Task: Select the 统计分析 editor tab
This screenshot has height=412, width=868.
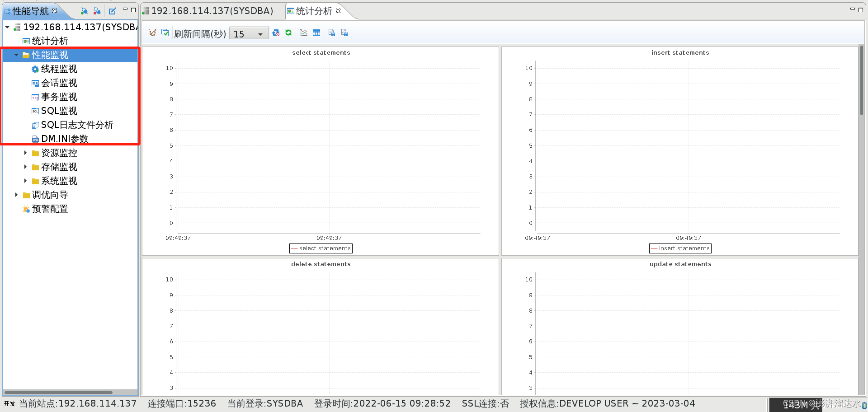Action: click(314, 11)
